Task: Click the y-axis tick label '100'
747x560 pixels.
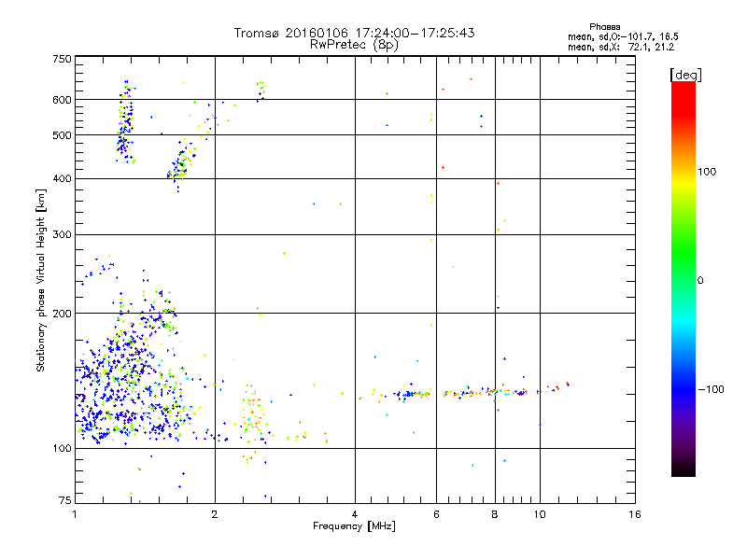Action: pos(62,449)
